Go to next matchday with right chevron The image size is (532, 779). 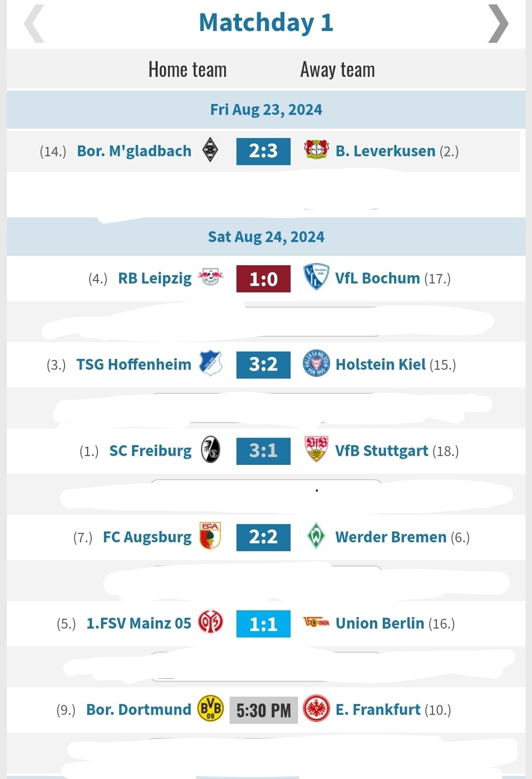(498, 24)
